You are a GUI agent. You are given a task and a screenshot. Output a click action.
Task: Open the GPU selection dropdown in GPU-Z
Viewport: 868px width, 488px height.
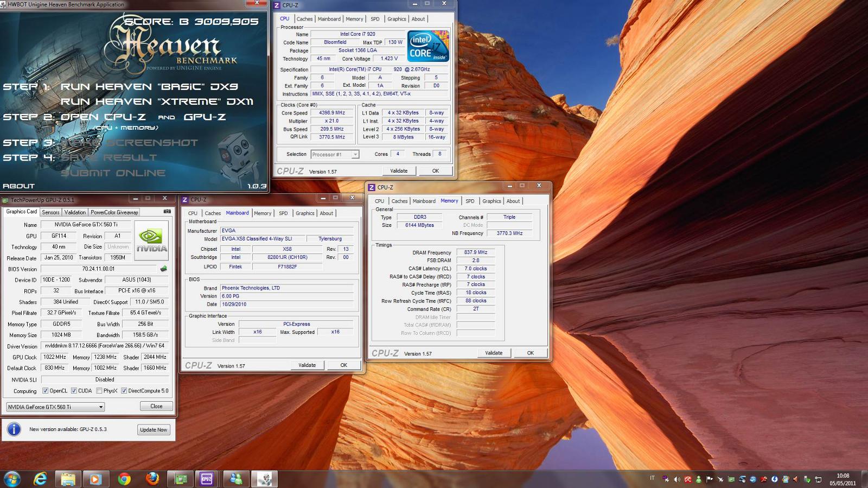(x=55, y=407)
